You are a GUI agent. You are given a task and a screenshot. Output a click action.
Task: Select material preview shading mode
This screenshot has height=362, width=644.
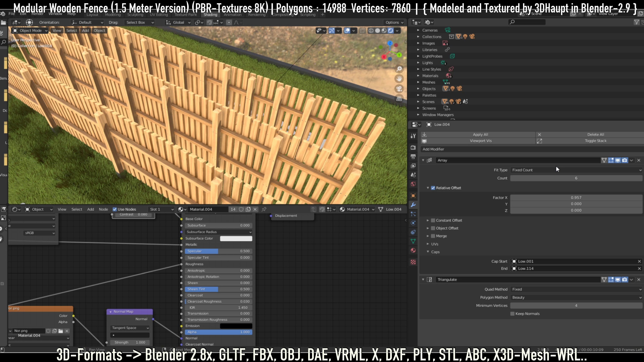coord(384,30)
